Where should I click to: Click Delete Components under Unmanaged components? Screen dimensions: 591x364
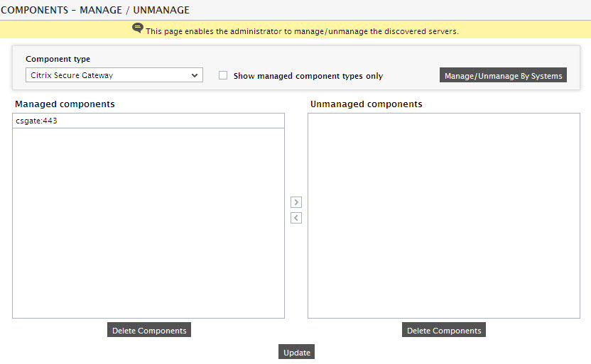(444, 330)
